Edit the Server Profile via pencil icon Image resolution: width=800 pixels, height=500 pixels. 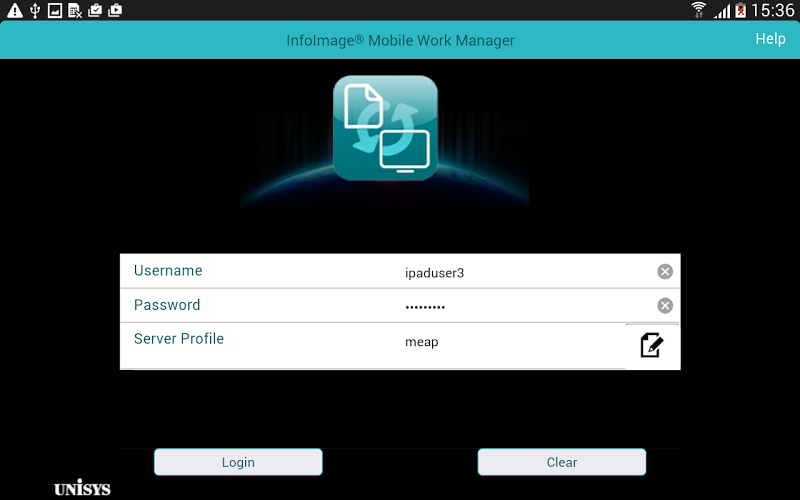pyautogui.click(x=652, y=345)
